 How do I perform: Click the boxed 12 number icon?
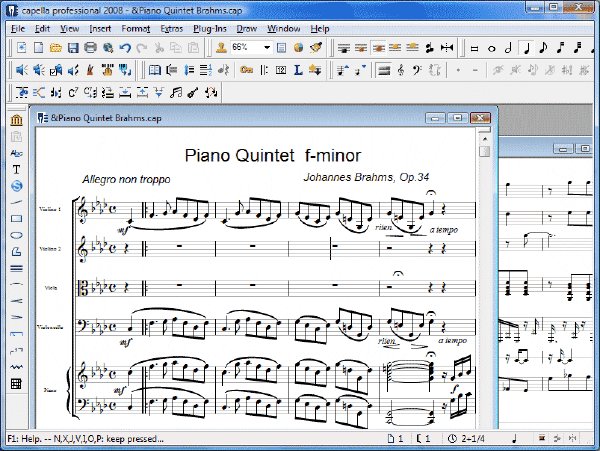[x=281, y=70]
